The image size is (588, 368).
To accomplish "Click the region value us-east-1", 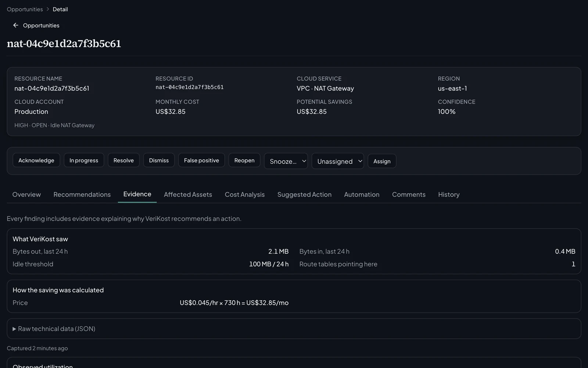I will tap(452, 88).
